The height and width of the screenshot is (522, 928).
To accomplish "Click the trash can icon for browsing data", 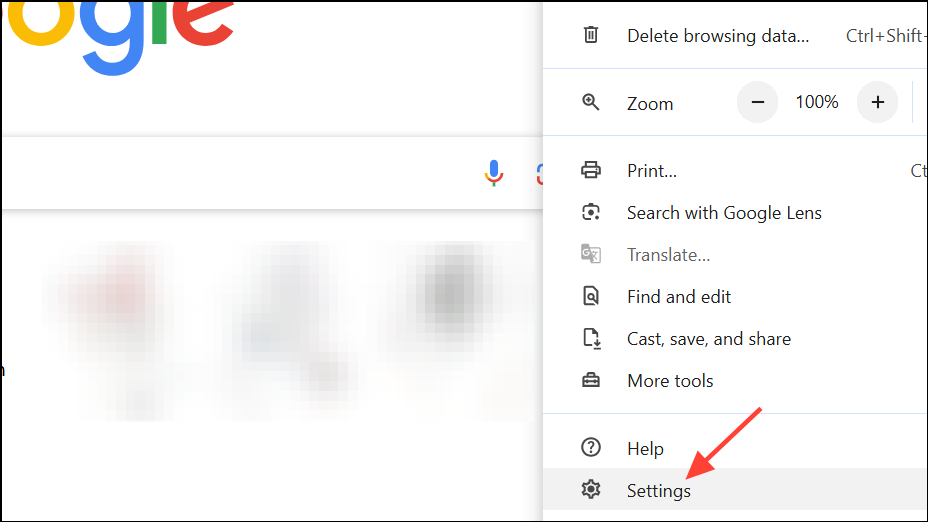I will tap(591, 35).
